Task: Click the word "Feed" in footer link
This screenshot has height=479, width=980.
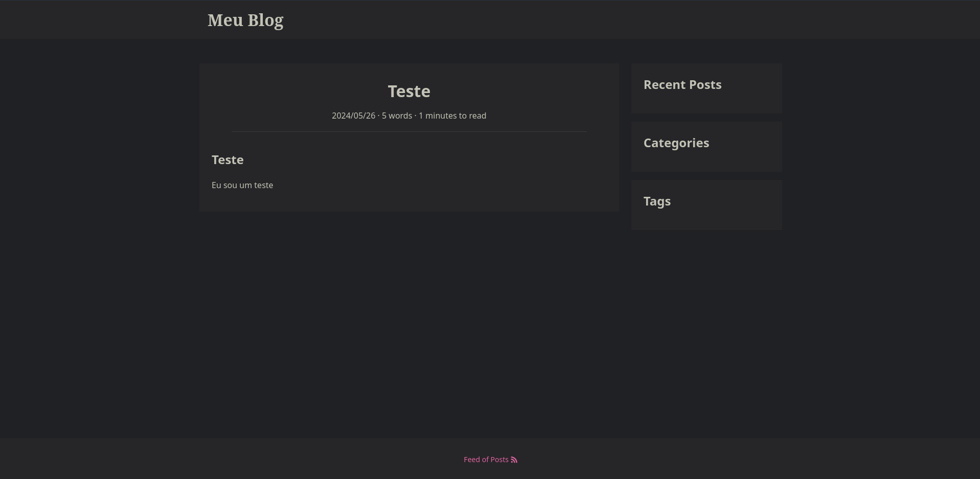Action: (x=471, y=460)
